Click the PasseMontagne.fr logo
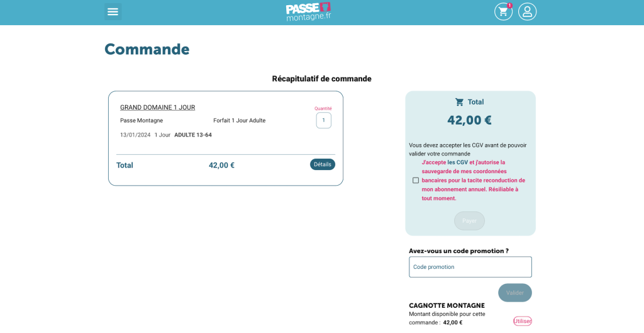This screenshot has height=333, width=644. click(308, 11)
